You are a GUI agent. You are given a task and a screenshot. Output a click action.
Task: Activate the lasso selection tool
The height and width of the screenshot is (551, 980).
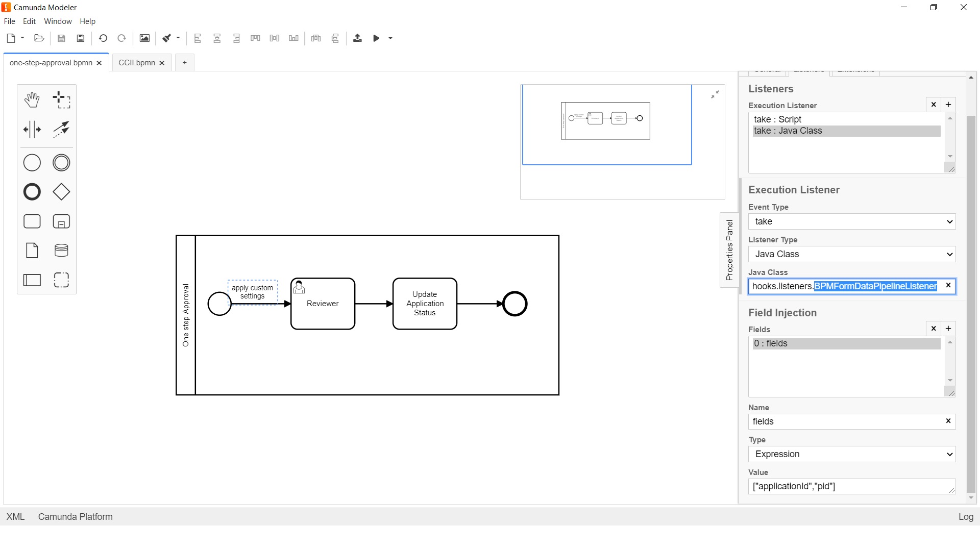pyautogui.click(x=61, y=100)
